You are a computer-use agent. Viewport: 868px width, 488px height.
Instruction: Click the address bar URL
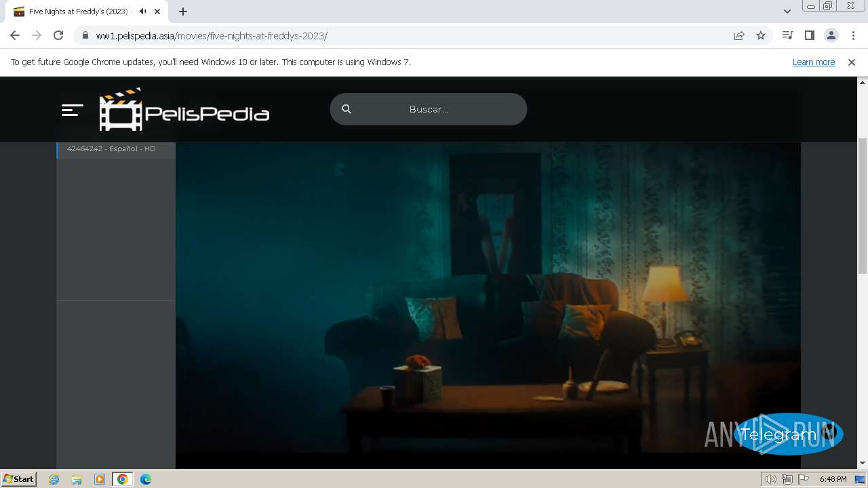point(212,36)
